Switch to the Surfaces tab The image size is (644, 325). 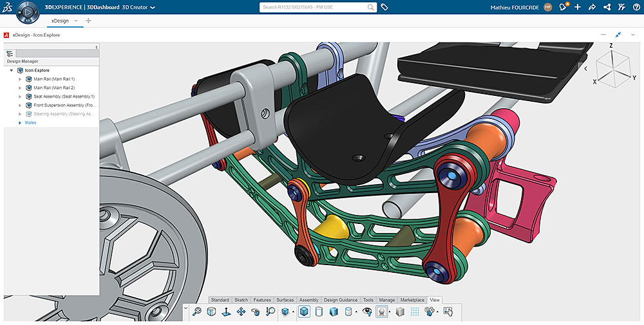285,300
